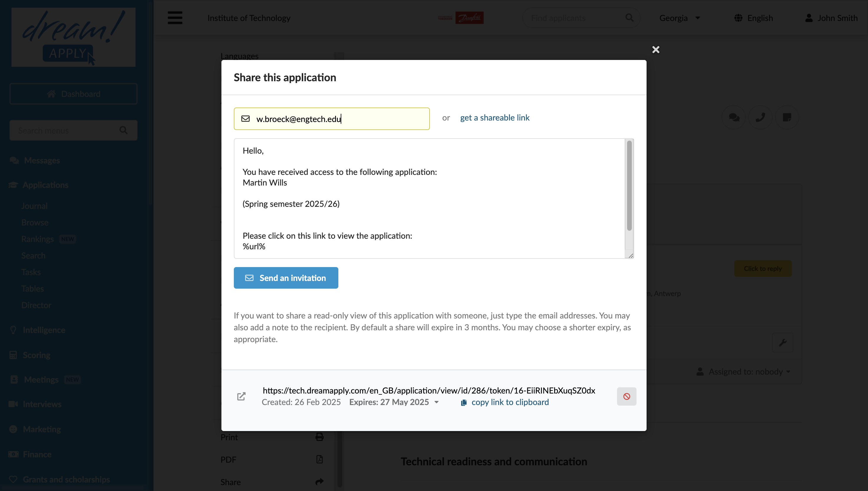Select English language menu
The height and width of the screenshot is (491, 868).
click(754, 18)
